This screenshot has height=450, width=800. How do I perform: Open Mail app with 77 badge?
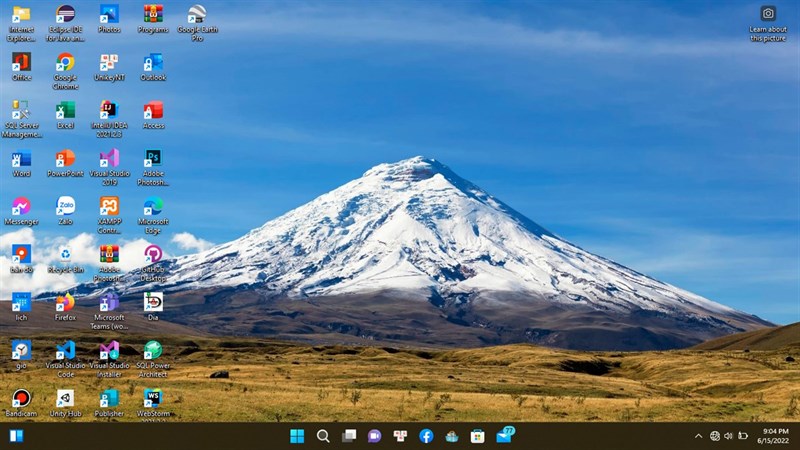tap(505, 435)
